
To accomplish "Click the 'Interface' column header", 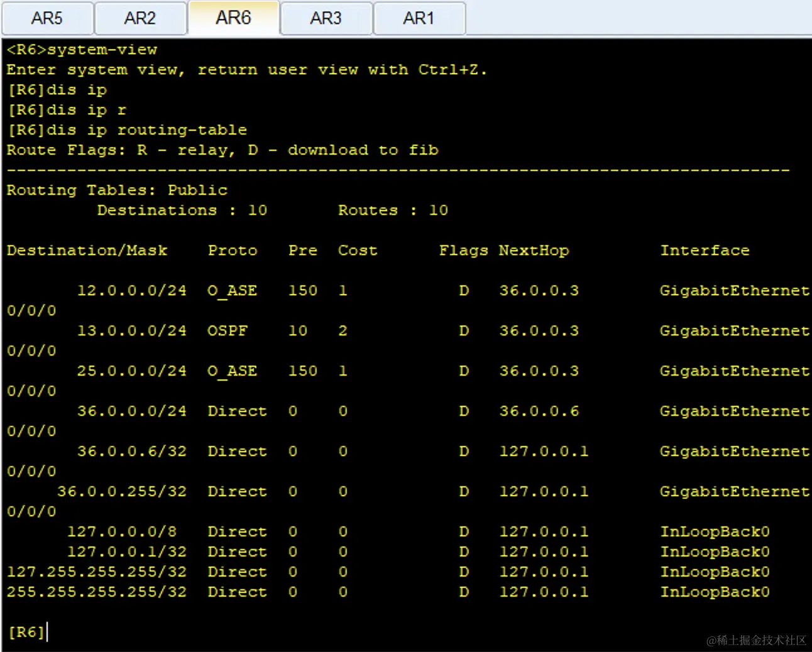I will [x=705, y=251].
